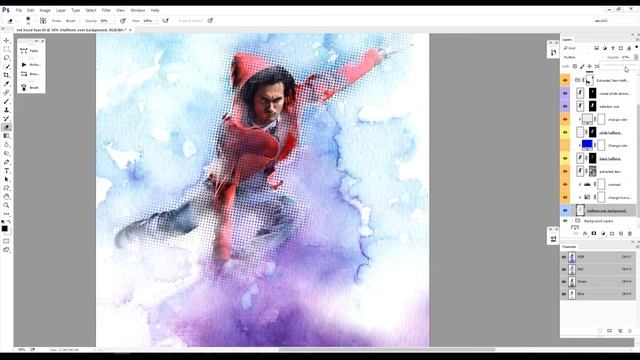Open the Flow slider dropdown in options bar
The width and height of the screenshot is (640, 360).
[157, 21]
